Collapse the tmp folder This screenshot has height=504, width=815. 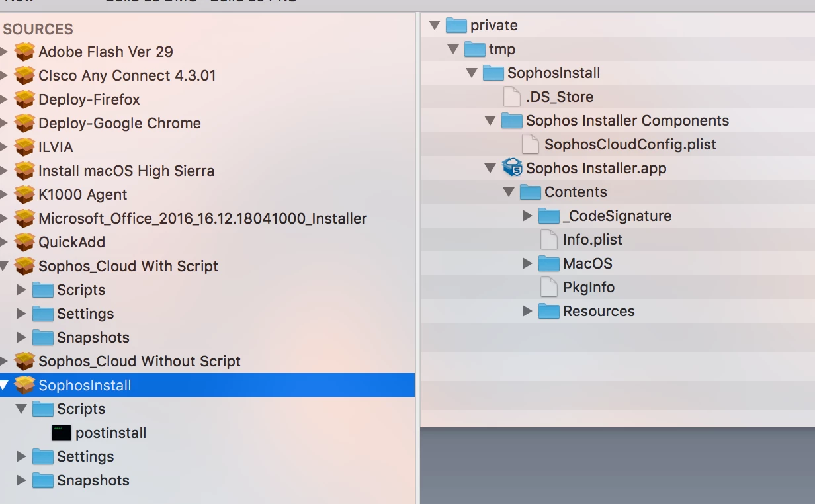click(x=453, y=49)
